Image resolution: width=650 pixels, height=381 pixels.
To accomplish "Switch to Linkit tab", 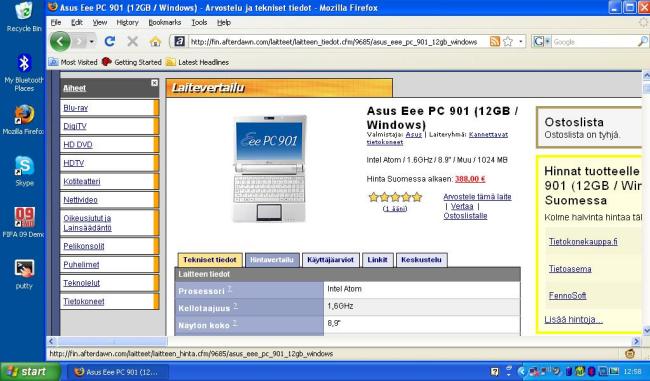I will (x=377, y=260).
